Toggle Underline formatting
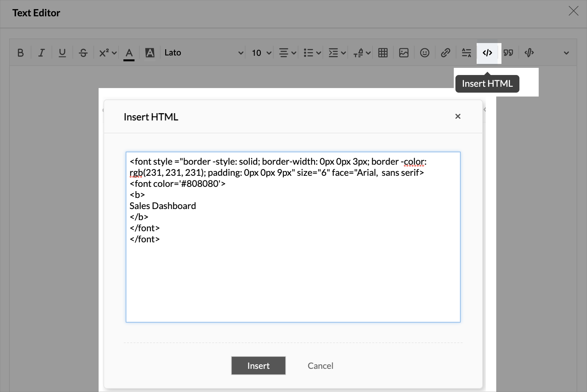Screen dimensions: 587x392 point(62,53)
